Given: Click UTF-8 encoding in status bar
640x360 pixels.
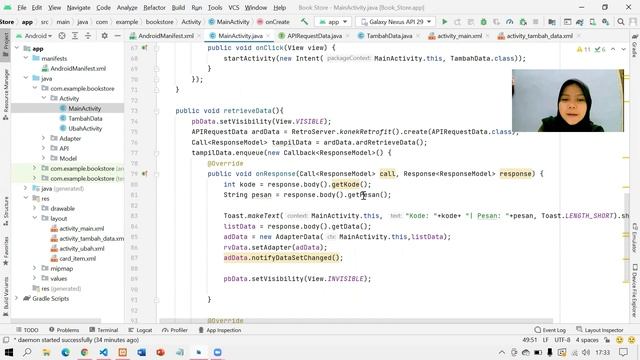Looking at the screenshot, I should 562,340.
